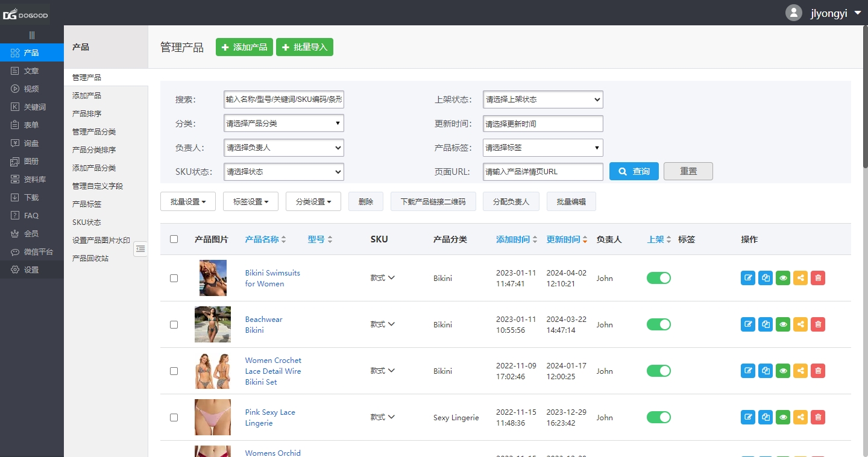Click the copy icon for Beachwear Bikini

(765, 324)
